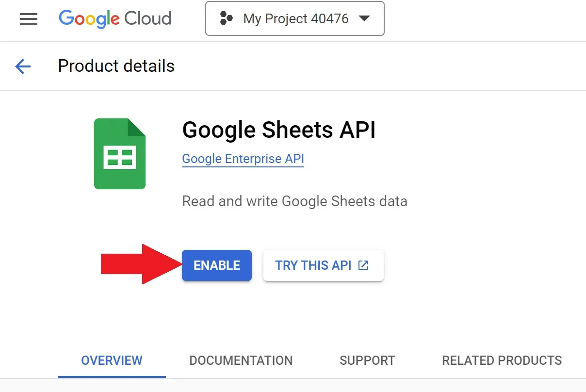Click the Google Sheets API heading
The height and width of the screenshot is (392, 586).
pyautogui.click(x=279, y=130)
